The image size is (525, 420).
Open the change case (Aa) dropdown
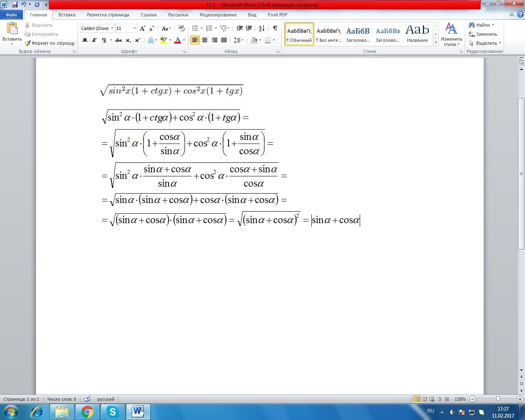coord(166,28)
